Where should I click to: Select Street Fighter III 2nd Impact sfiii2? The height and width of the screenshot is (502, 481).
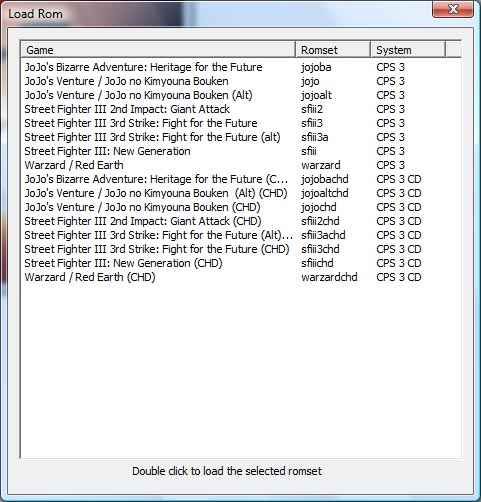241,109
